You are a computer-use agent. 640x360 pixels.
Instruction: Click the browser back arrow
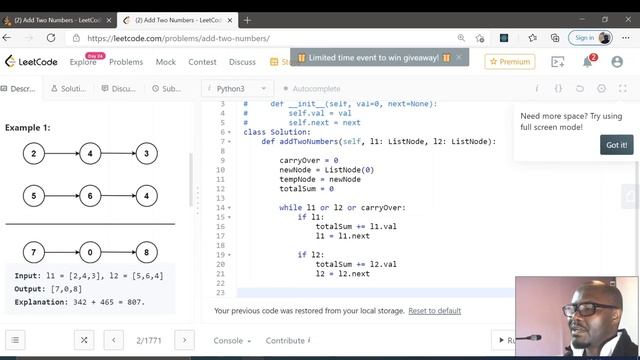[x=7, y=38]
